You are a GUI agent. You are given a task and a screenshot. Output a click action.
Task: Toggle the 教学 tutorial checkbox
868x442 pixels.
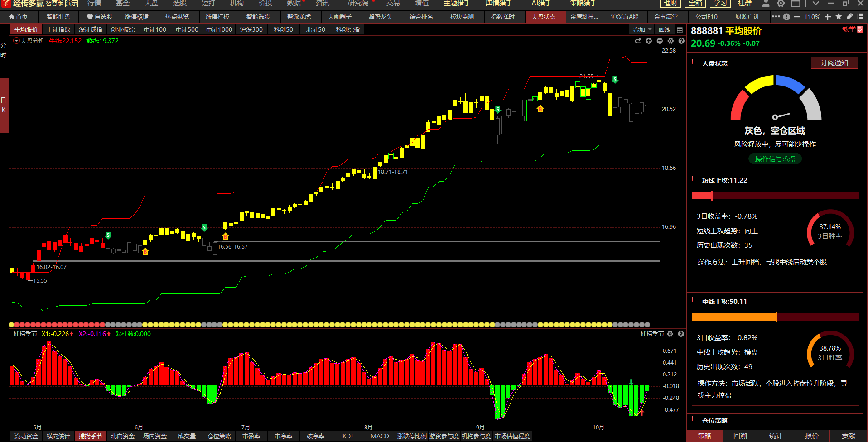pyautogui.click(x=860, y=29)
